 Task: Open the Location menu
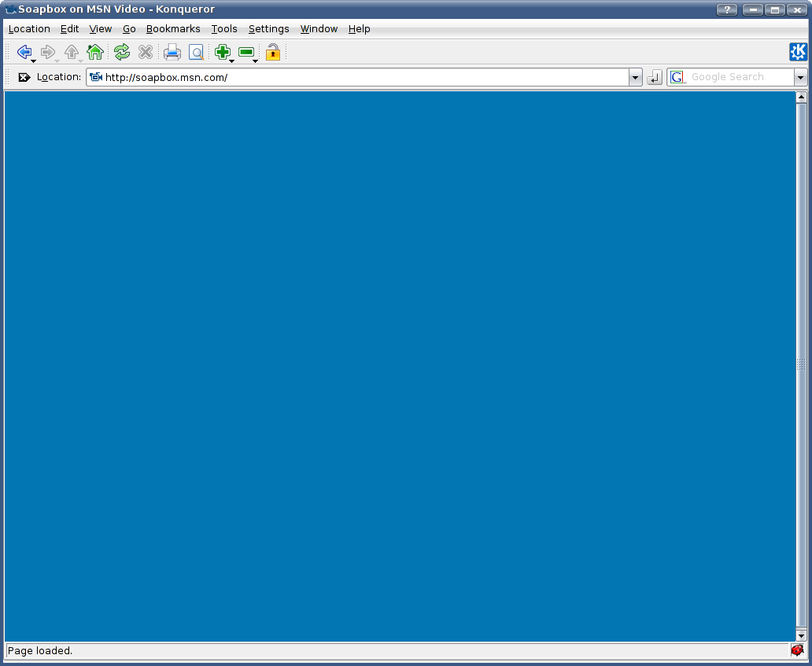29,29
